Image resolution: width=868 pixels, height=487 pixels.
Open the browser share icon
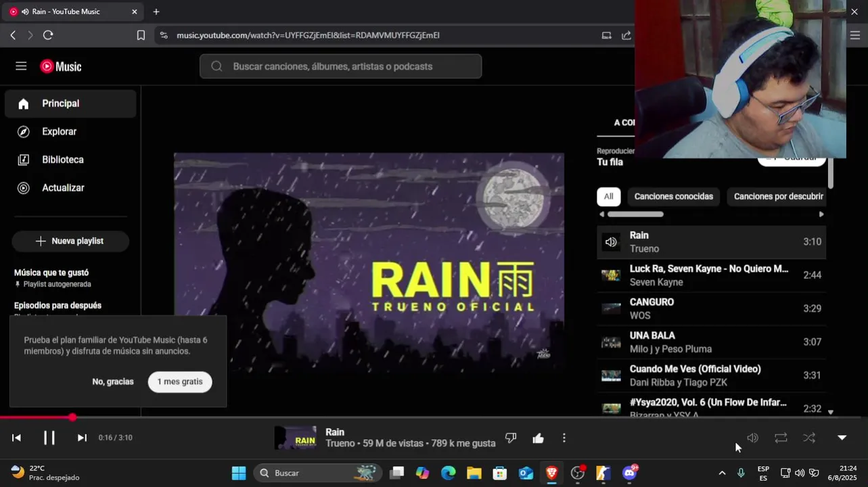[626, 35]
